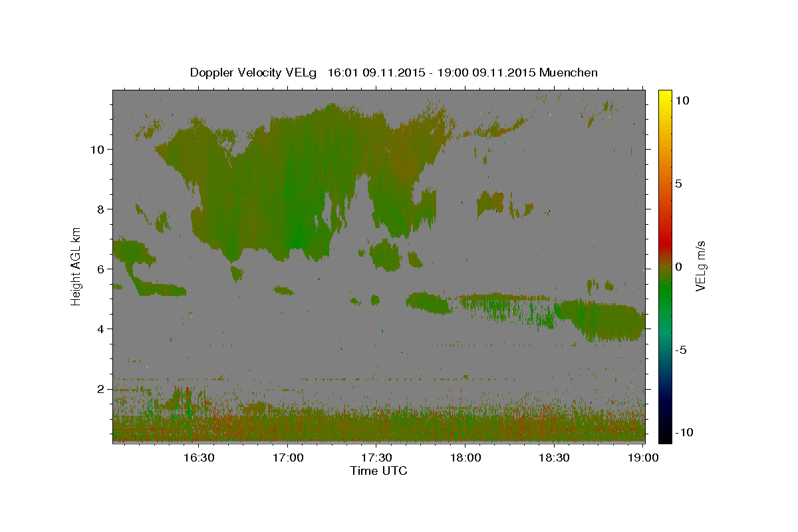
Task: Click the plot title 'Doppler Velocity VELg'
Action: point(254,72)
